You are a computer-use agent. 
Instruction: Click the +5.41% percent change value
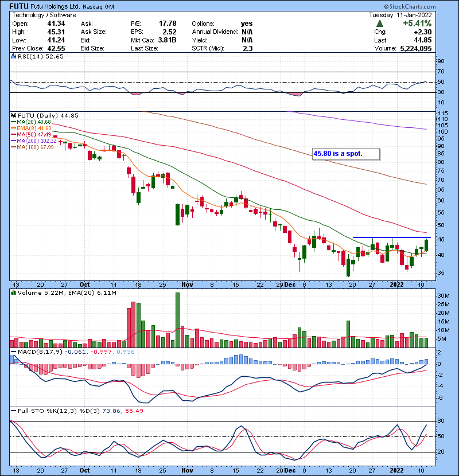coord(417,24)
